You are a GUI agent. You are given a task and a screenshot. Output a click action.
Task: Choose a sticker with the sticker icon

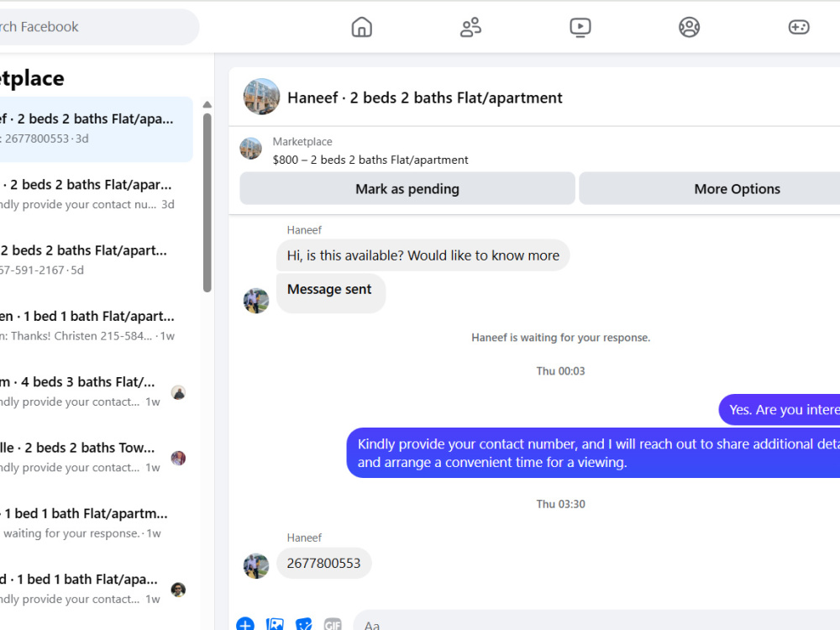tap(304, 624)
